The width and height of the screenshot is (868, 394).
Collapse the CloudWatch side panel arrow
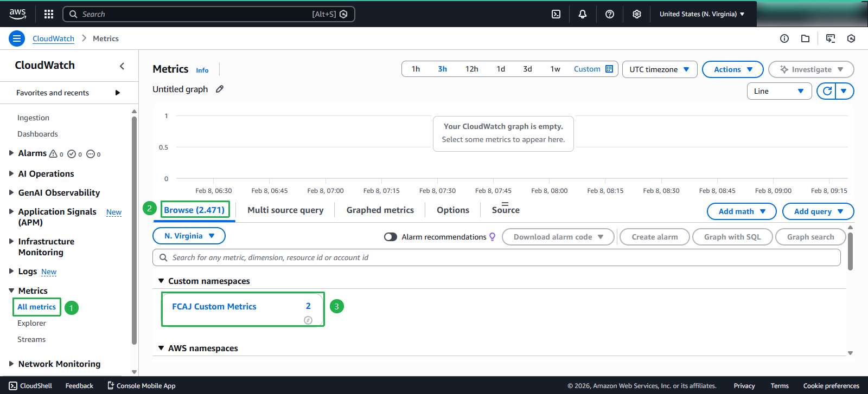point(122,66)
